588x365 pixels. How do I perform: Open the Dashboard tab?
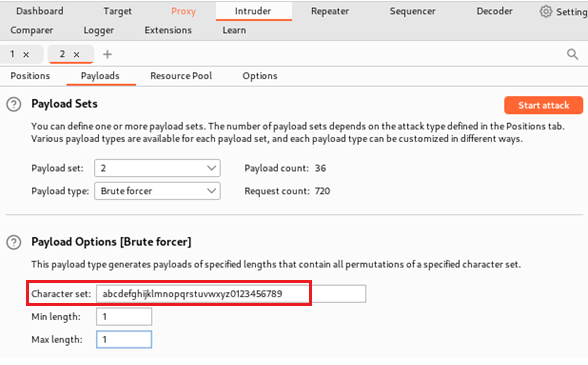coord(40,11)
